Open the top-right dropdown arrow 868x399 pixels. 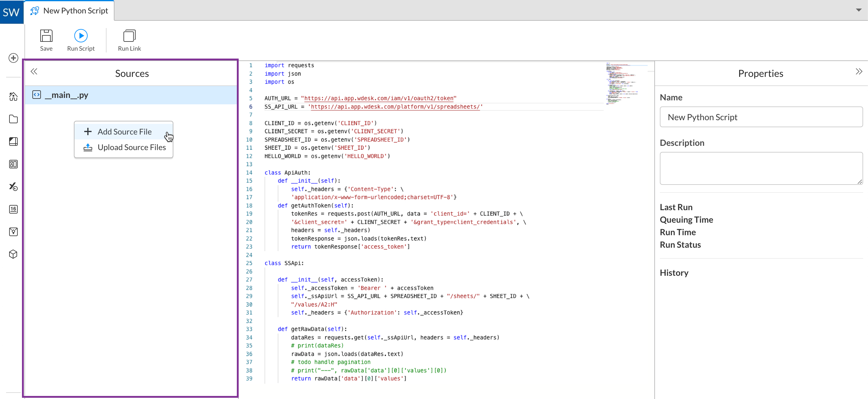pyautogui.click(x=859, y=9)
